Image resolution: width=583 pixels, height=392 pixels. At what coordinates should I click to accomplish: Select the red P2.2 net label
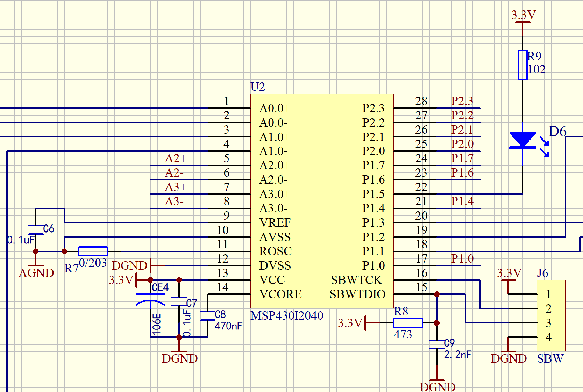click(x=462, y=115)
